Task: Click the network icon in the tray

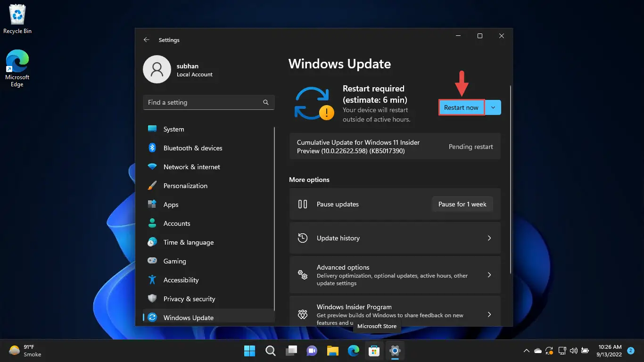Action: point(562,351)
